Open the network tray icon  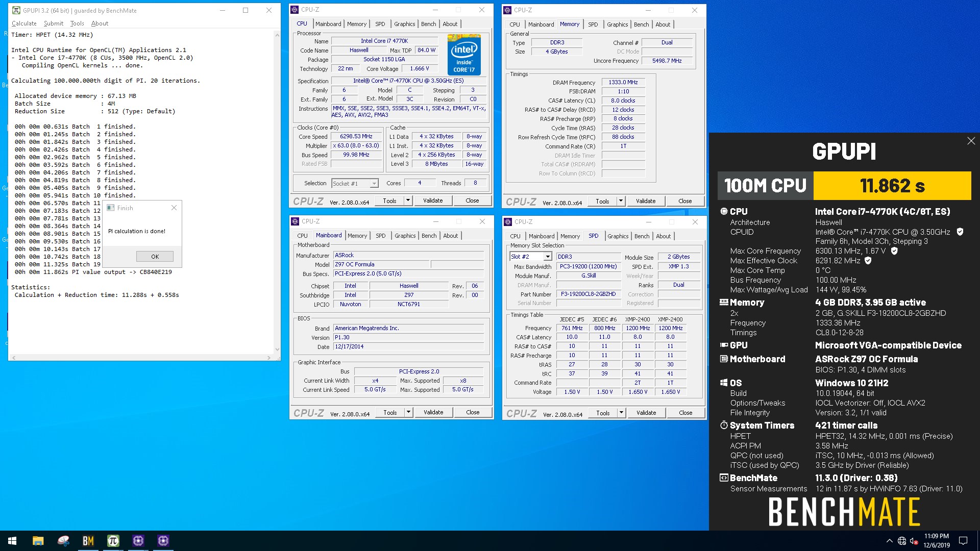coord(902,541)
